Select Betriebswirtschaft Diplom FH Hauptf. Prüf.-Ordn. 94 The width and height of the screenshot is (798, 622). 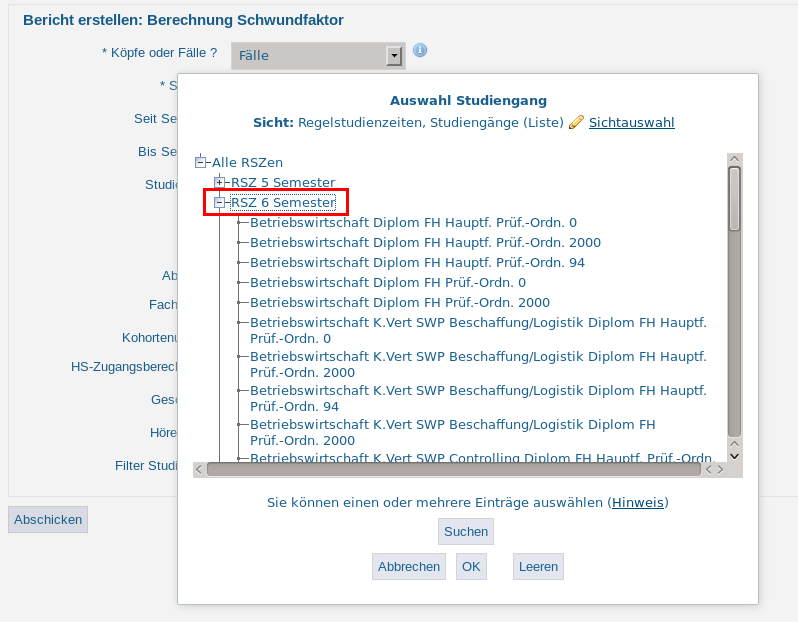pyautogui.click(x=417, y=262)
